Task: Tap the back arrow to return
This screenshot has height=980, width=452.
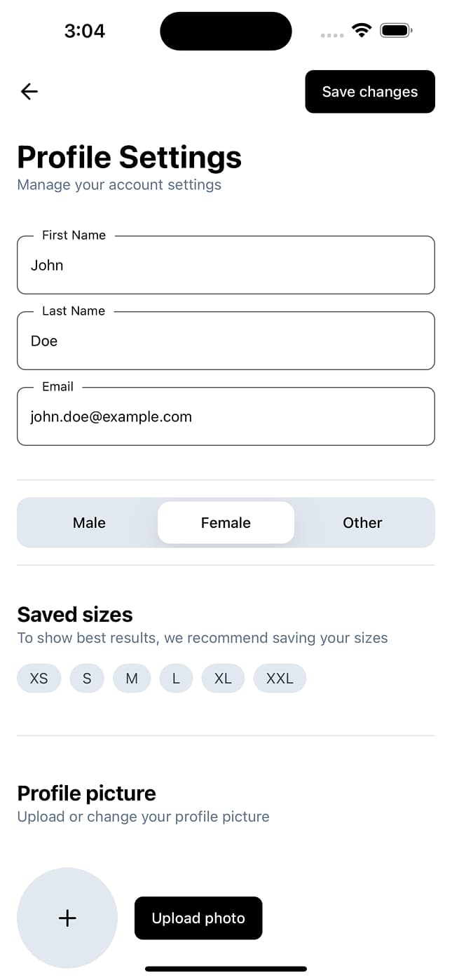Action: [29, 91]
